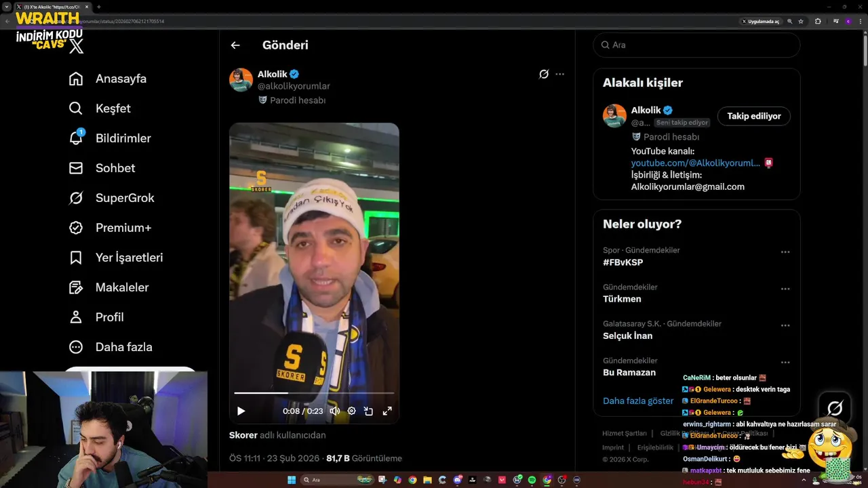Click Alkolik avatar on the post
The height and width of the screenshot is (488, 868).
(241, 80)
